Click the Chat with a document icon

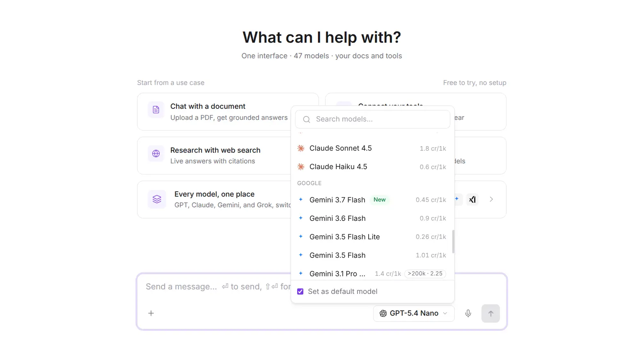[156, 110]
